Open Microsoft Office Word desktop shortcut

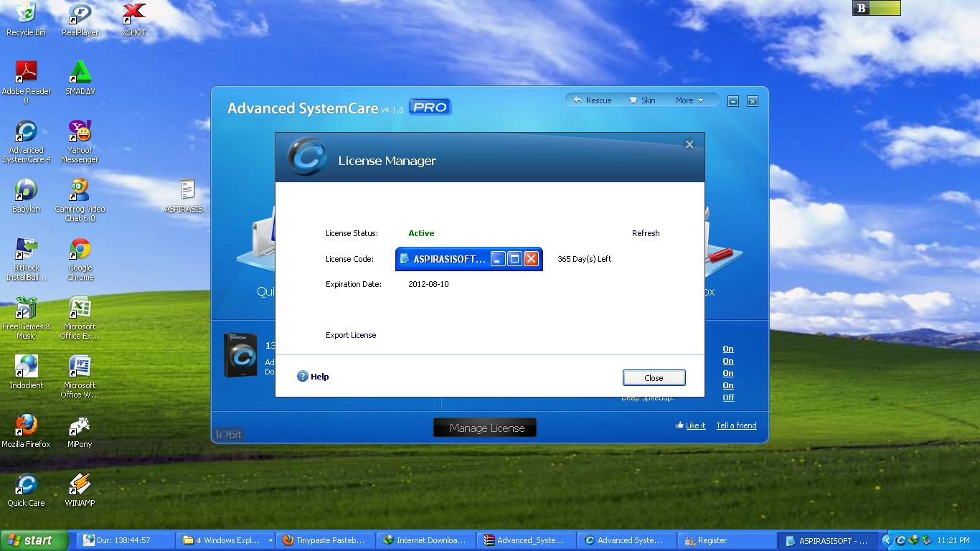(x=80, y=377)
